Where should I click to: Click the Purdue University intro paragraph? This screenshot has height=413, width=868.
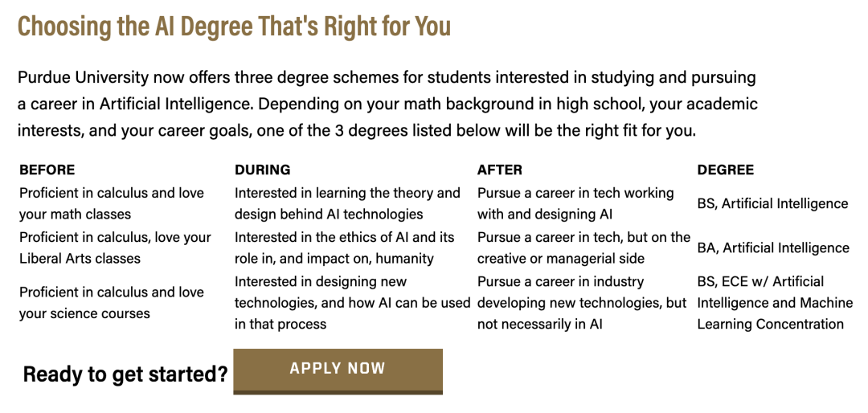387,104
